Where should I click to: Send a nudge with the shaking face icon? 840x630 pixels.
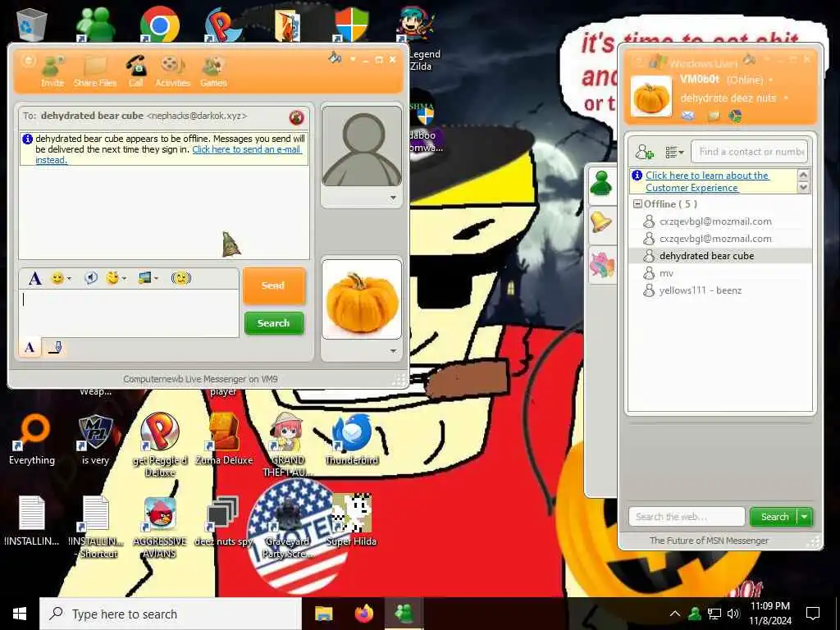[181, 278]
